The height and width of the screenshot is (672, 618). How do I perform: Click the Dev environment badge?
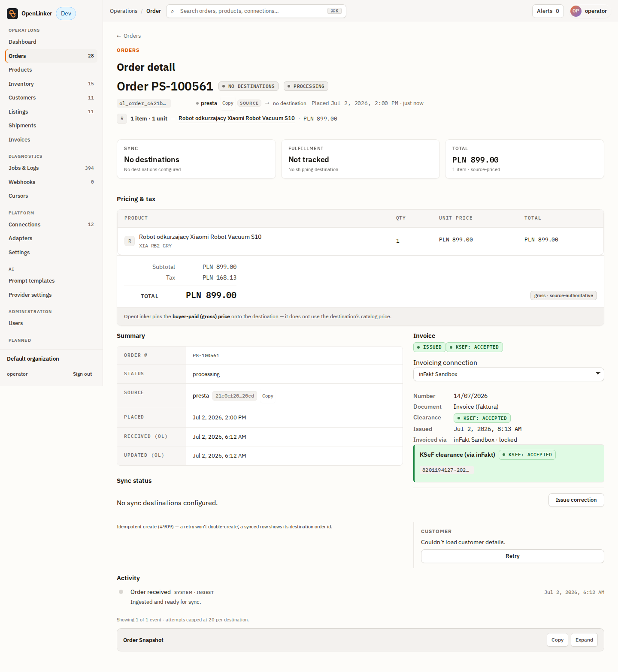(66, 14)
